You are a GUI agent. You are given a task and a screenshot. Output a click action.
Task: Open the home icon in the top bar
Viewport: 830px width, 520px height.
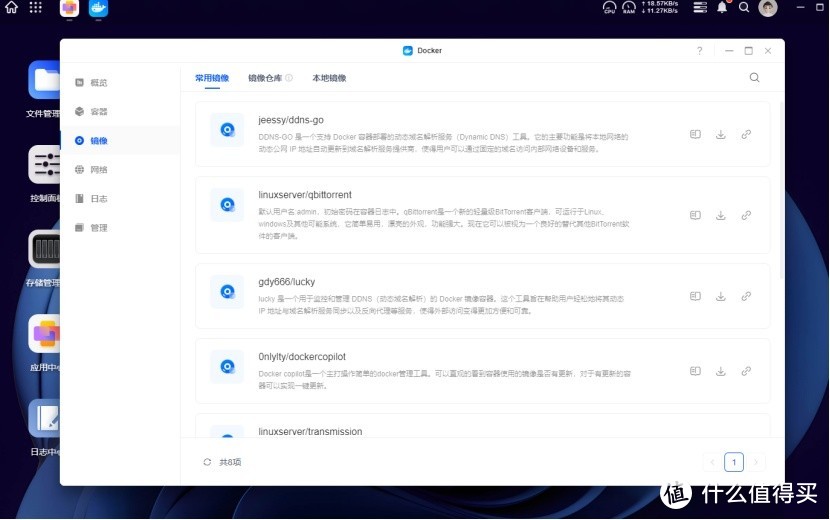click(11, 7)
